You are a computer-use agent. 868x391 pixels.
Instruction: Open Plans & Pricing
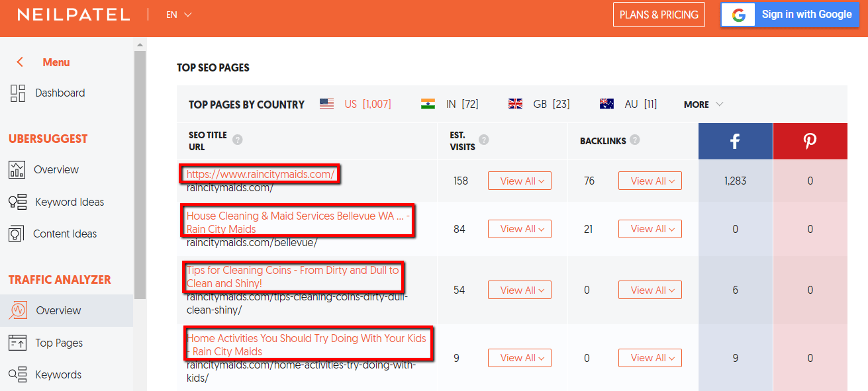pos(659,15)
